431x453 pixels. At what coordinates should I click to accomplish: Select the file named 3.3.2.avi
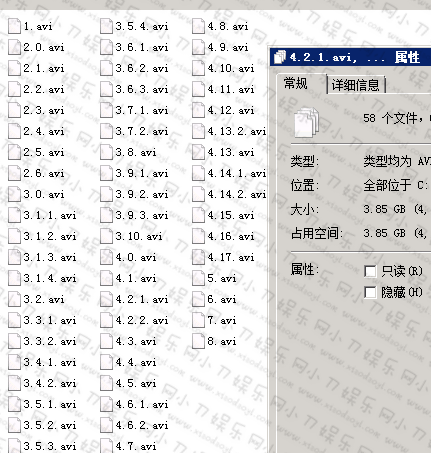coord(50,341)
